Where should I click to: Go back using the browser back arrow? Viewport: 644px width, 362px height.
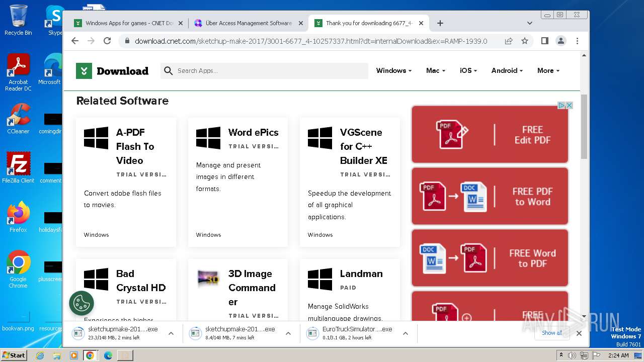(x=75, y=41)
